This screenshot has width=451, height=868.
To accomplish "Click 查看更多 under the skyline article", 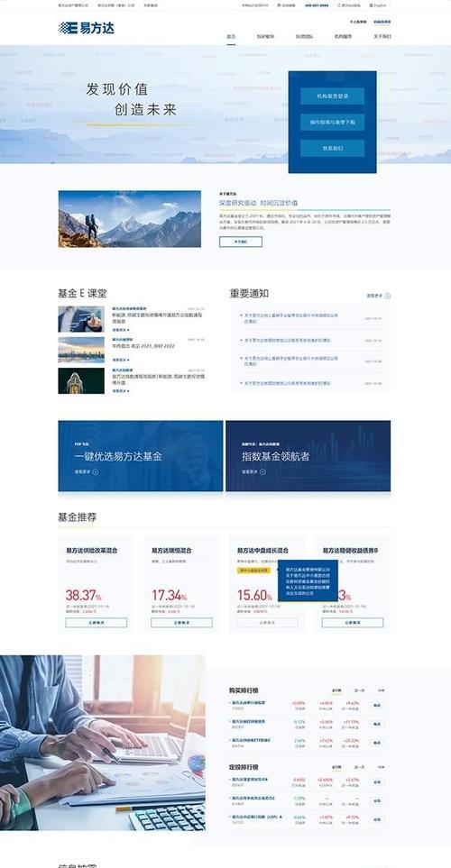I will pos(121,360).
